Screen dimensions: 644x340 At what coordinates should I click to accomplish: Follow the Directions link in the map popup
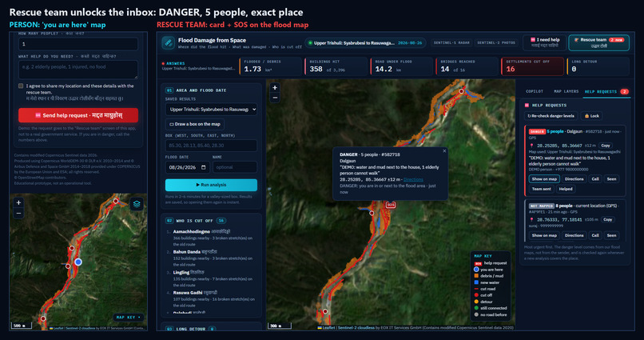click(x=413, y=180)
